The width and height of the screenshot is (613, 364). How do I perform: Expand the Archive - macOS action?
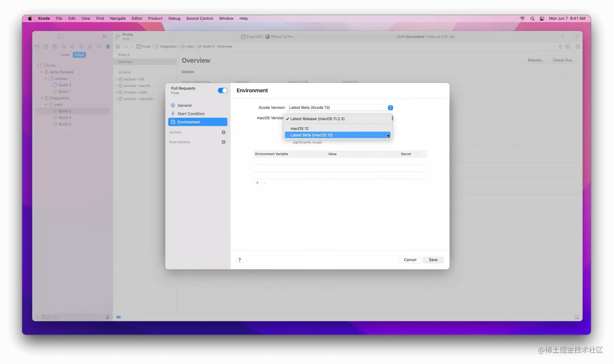point(116,86)
